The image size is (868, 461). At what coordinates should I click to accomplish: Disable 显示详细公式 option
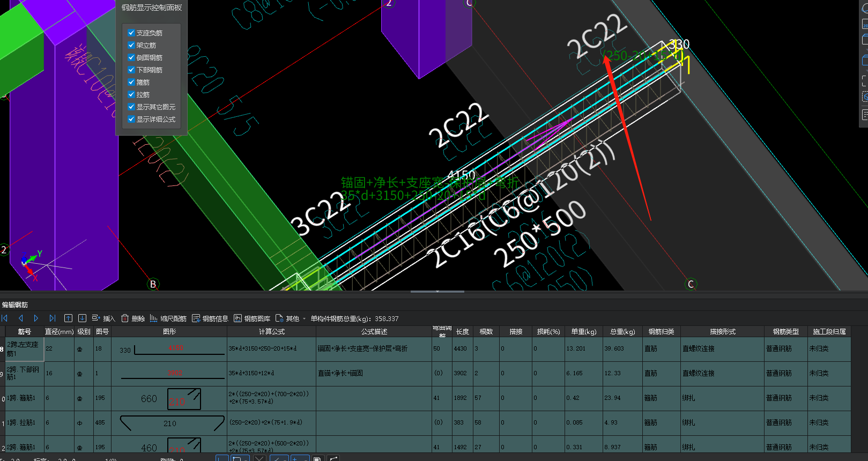131,119
